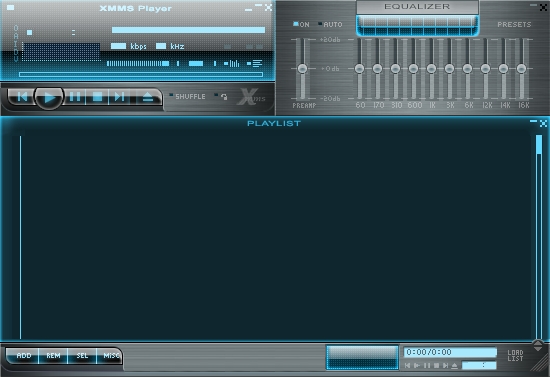The width and height of the screenshot is (550, 377).
Task: Click playlist mini Stop button
Action: pyautogui.click(x=436, y=366)
